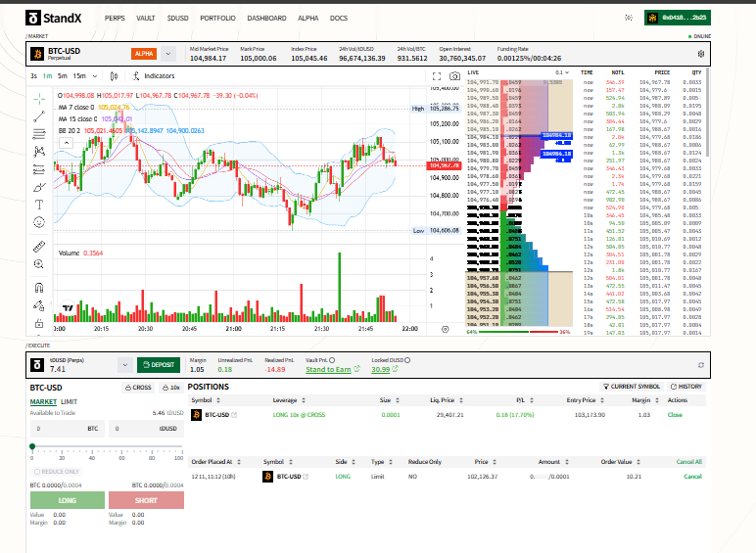
Task: Select the crosshair cursor tool
Action: [x=39, y=99]
